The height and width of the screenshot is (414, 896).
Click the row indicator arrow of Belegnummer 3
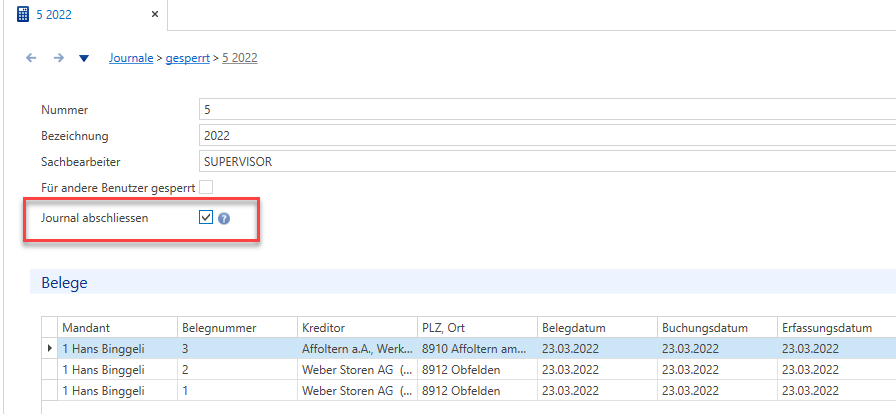tap(50, 348)
